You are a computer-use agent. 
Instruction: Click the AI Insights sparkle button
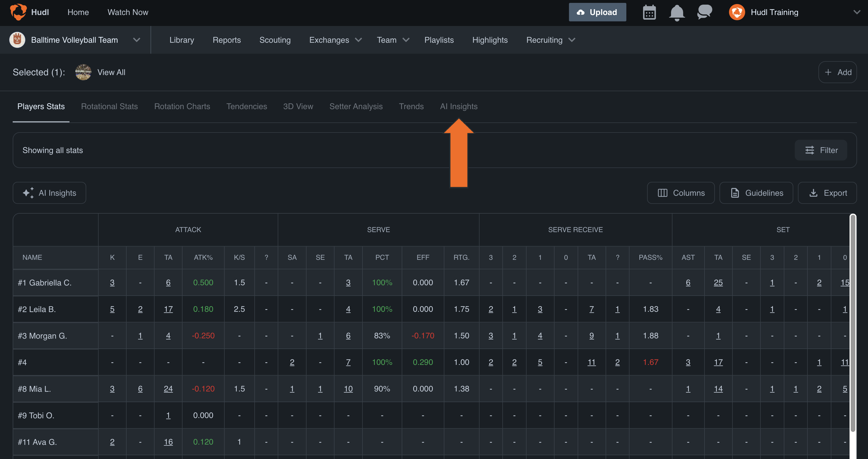pos(50,193)
